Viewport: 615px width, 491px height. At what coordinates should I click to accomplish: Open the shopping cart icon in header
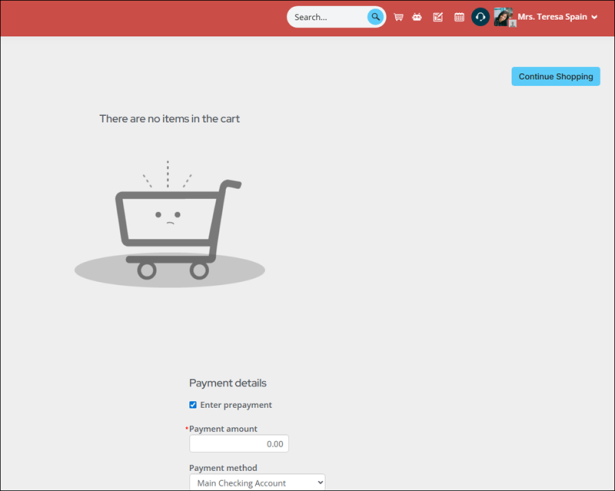[398, 17]
